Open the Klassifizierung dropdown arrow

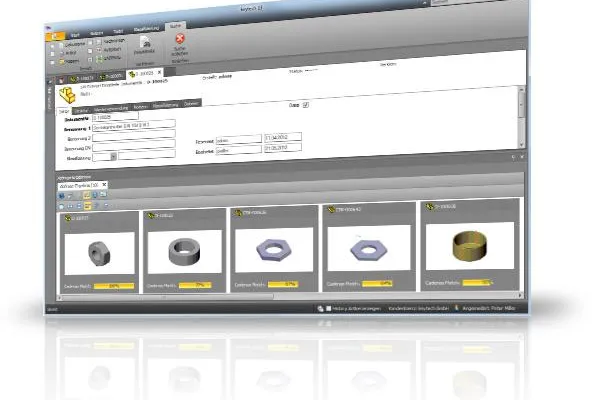click(x=114, y=157)
